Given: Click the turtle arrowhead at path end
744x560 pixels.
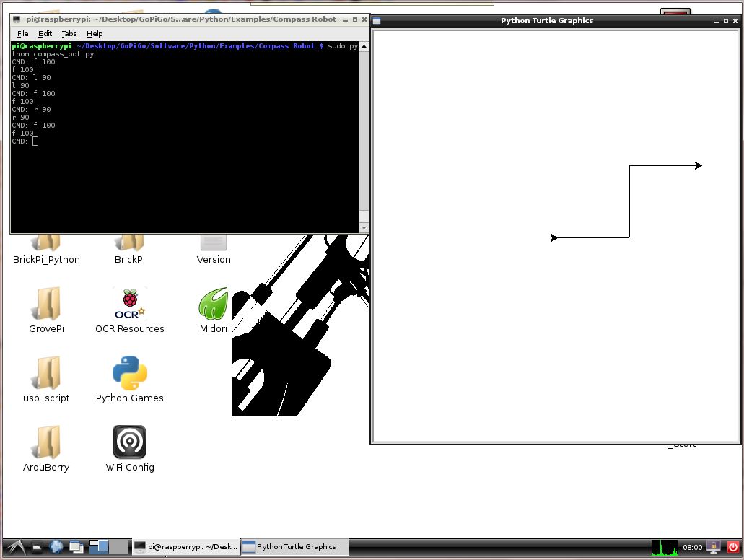Looking at the screenshot, I should click(699, 166).
